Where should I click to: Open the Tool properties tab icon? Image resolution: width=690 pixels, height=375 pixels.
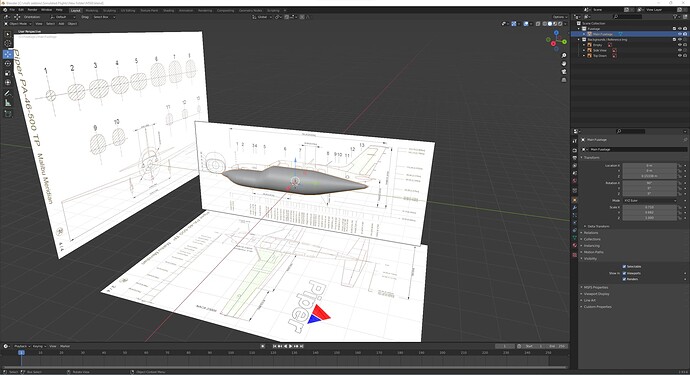point(574,141)
